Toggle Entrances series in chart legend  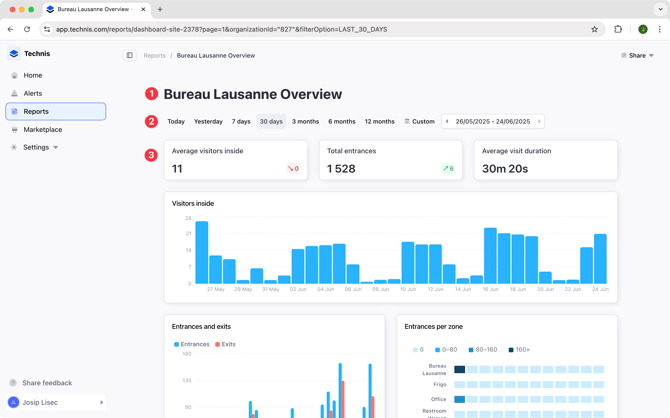pos(192,344)
